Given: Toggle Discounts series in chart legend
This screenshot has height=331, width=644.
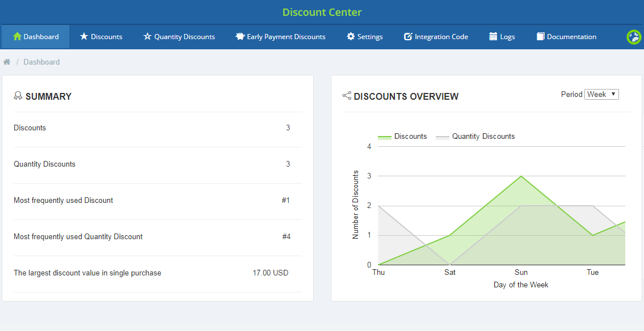Looking at the screenshot, I should [410, 137].
